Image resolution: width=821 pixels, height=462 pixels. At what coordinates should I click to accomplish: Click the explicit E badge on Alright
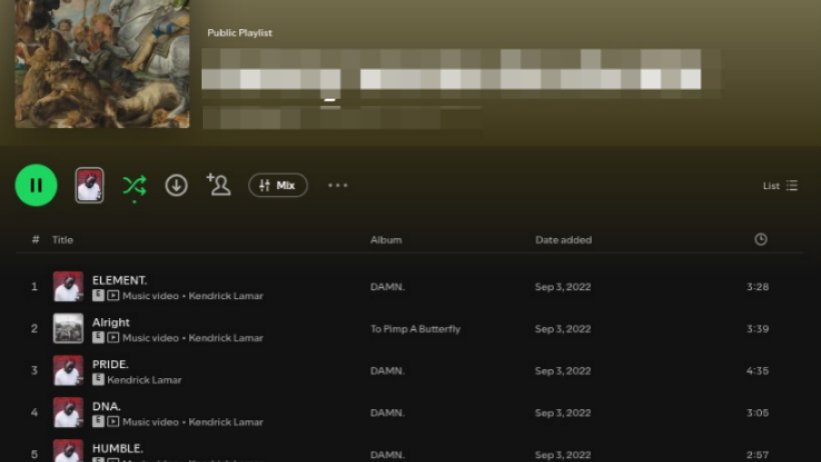click(x=98, y=337)
